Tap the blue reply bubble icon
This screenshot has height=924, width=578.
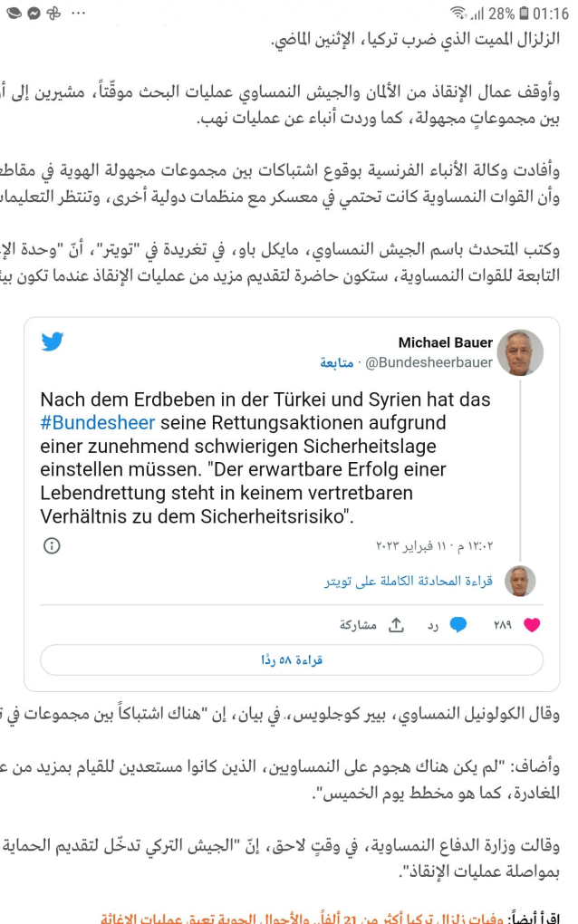pyautogui.click(x=459, y=624)
